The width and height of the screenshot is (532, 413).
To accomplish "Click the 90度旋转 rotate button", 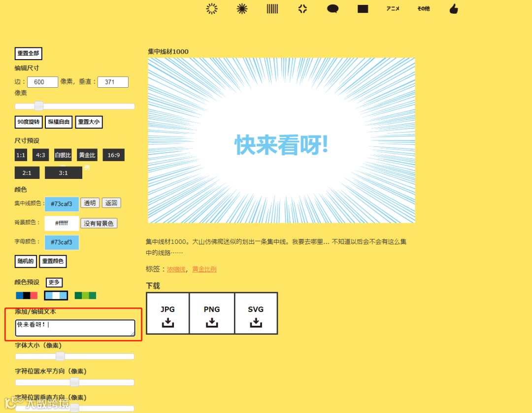I will [x=29, y=122].
